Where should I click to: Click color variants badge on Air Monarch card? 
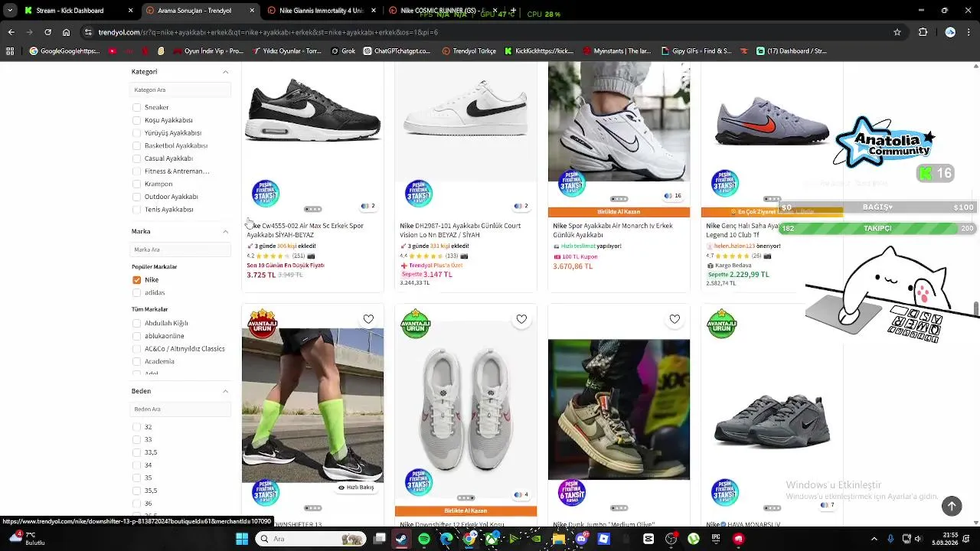tap(673, 196)
